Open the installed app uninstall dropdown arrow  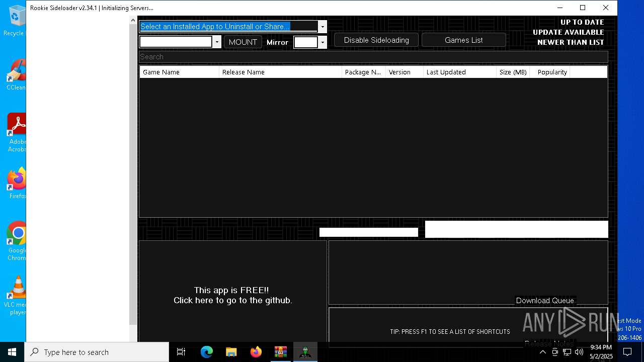pos(323,27)
